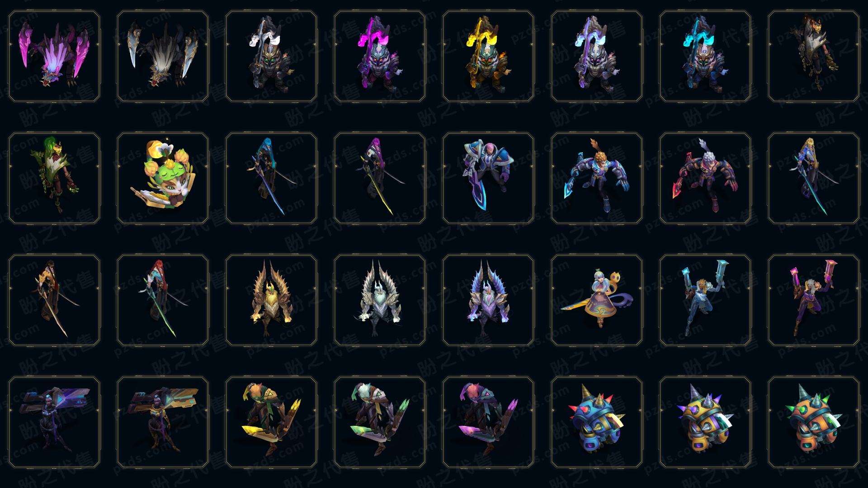
Task: Select the blue spiked armored ball creature
Action: click(597, 422)
